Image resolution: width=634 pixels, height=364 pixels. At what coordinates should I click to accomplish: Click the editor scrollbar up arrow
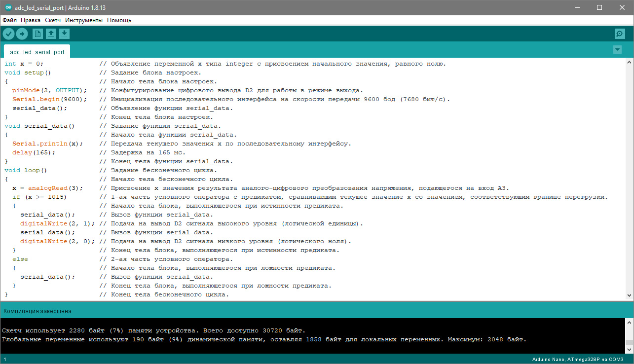(629, 63)
